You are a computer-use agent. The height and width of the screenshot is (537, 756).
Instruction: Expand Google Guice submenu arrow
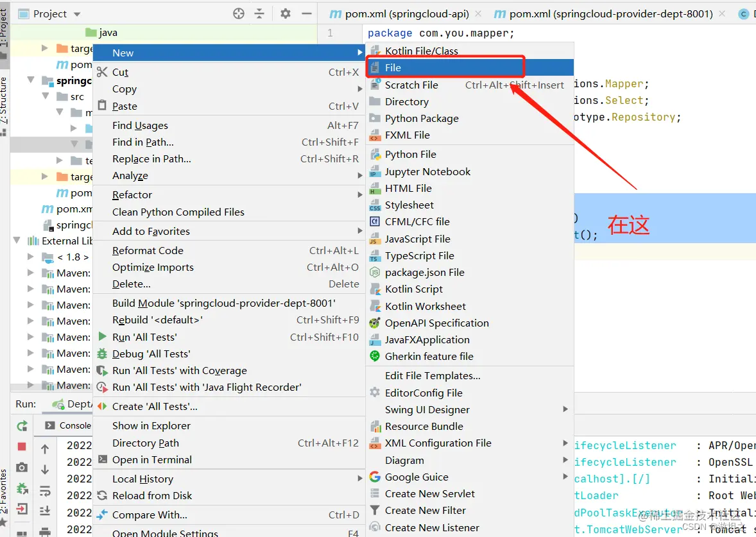(565, 477)
